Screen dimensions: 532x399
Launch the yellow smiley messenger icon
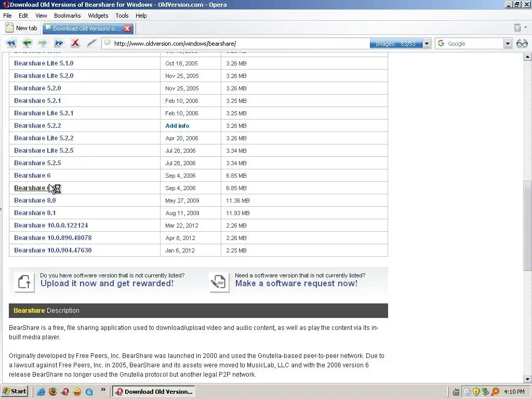77,392
